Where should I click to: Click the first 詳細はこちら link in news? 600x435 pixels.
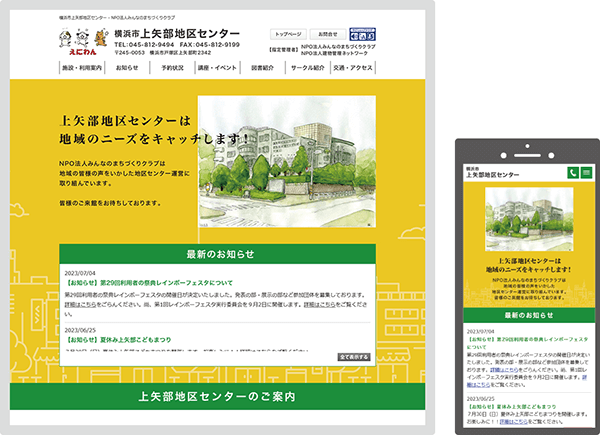[82, 303]
